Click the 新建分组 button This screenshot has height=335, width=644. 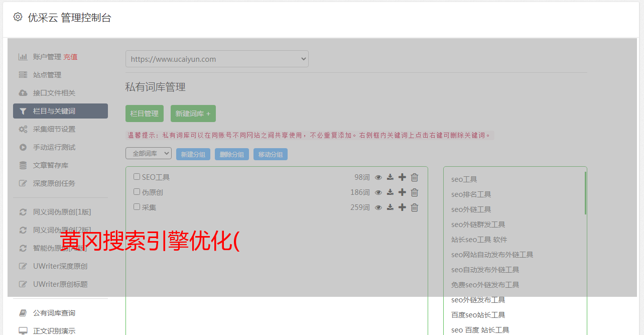pyautogui.click(x=193, y=154)
